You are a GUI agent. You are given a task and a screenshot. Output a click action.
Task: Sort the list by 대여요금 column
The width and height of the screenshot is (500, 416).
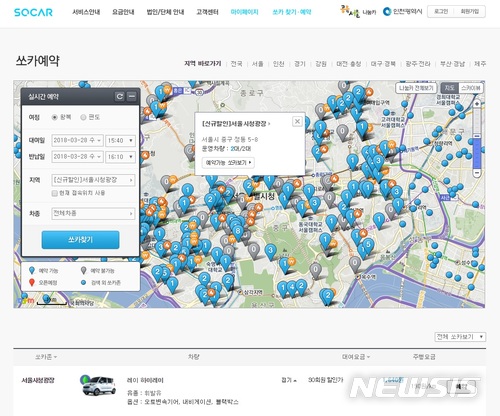[356, 357]
